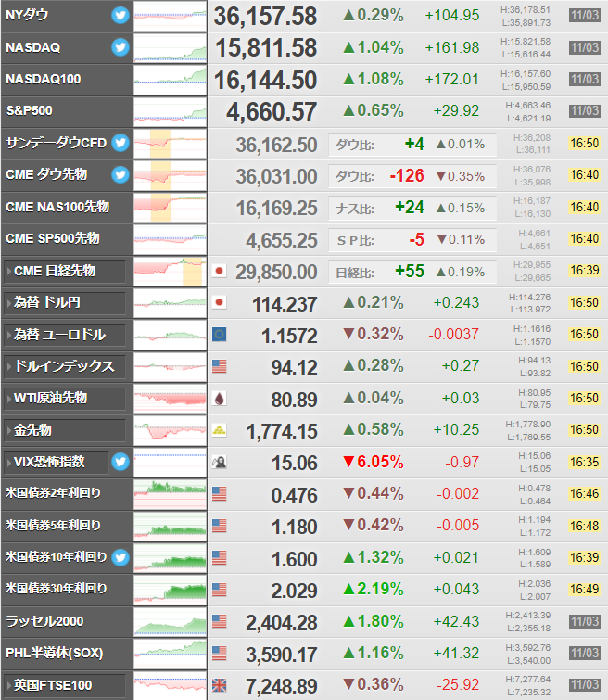608x700 pixels.
Task: Click the NASDAQ100 value 16,144.50
Action: (265, 80)
